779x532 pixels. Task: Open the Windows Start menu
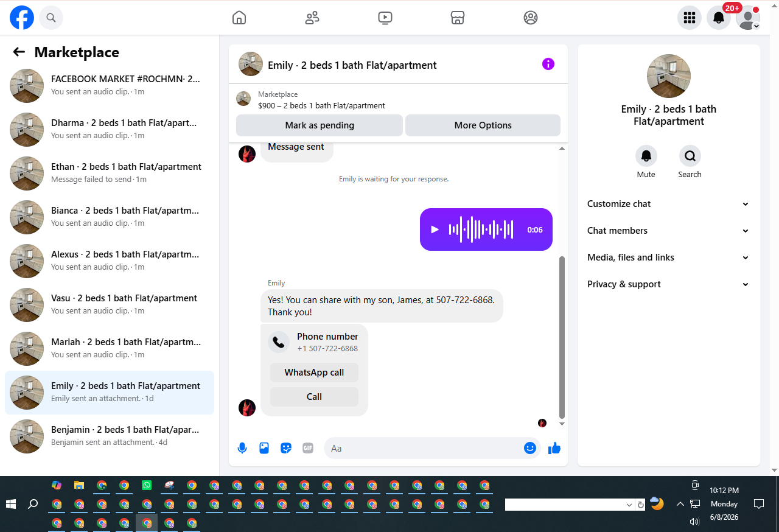[11, 504]
